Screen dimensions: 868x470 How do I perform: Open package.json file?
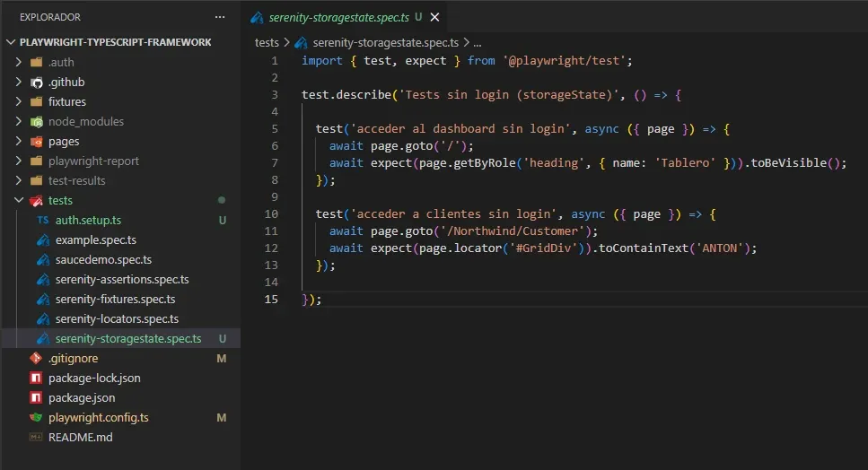pos(82,397)
